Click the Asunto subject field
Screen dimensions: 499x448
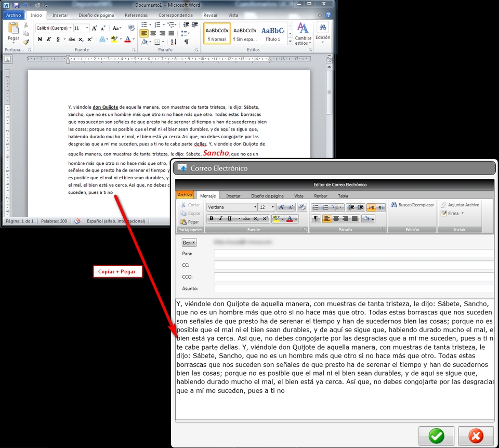354,288
